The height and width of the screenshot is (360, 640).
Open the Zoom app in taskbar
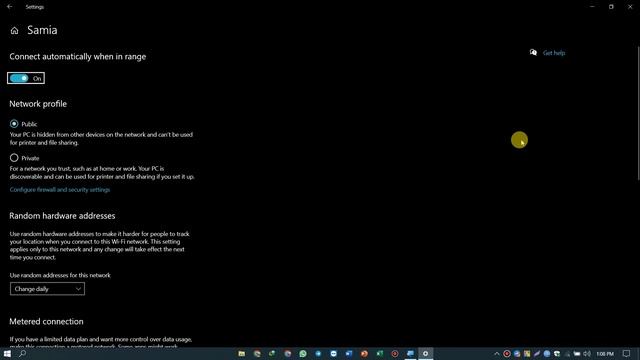coord(333,353)
